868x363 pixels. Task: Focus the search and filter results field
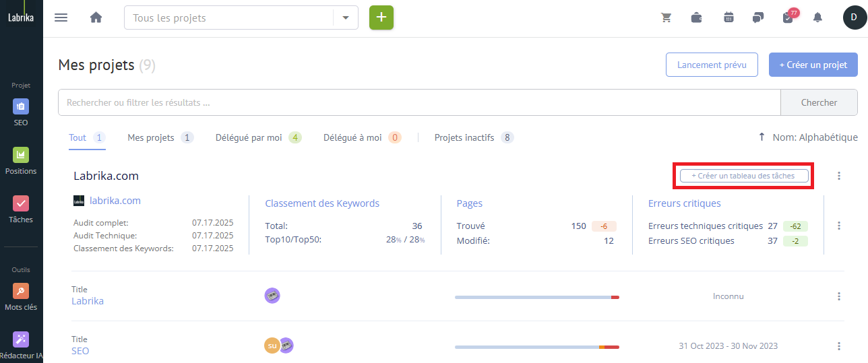coord(419,102)
